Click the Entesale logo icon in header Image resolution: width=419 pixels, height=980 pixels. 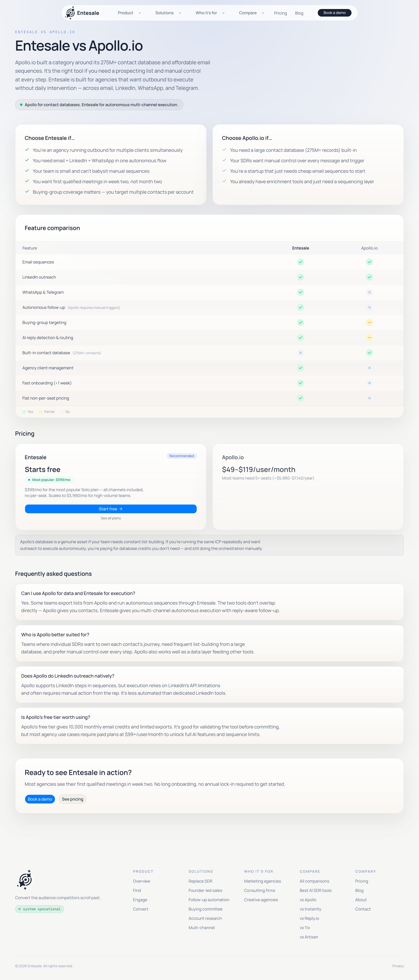coord(70,13)
